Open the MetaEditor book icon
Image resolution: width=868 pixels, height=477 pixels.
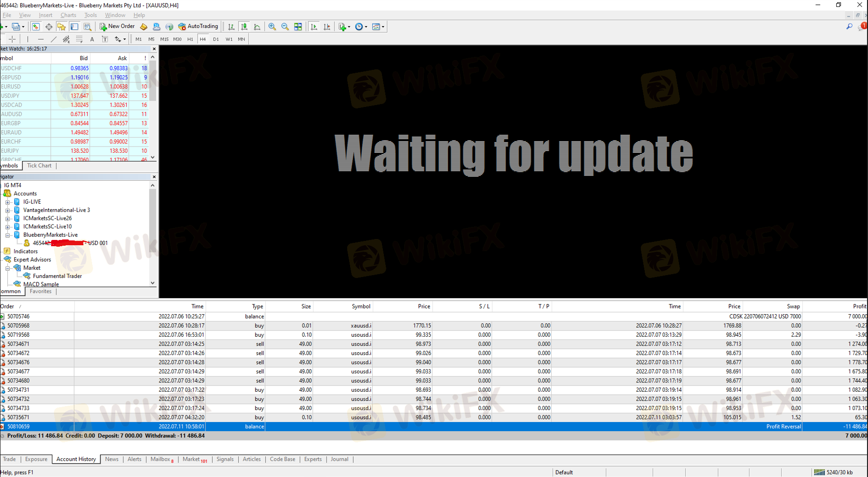(144, 26)
